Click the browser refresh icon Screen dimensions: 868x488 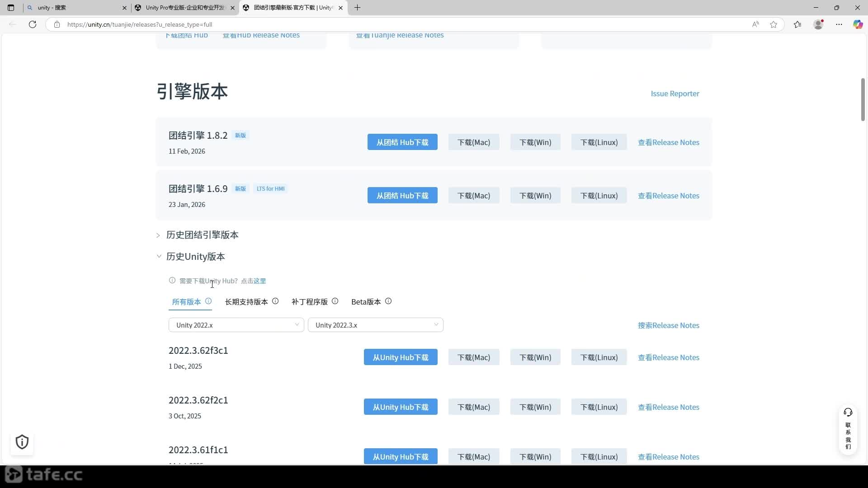tap(33, 24)
